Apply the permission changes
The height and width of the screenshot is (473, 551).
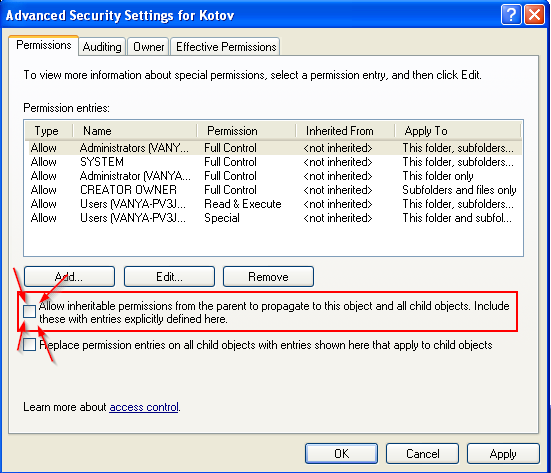click(x=503, y=453)
